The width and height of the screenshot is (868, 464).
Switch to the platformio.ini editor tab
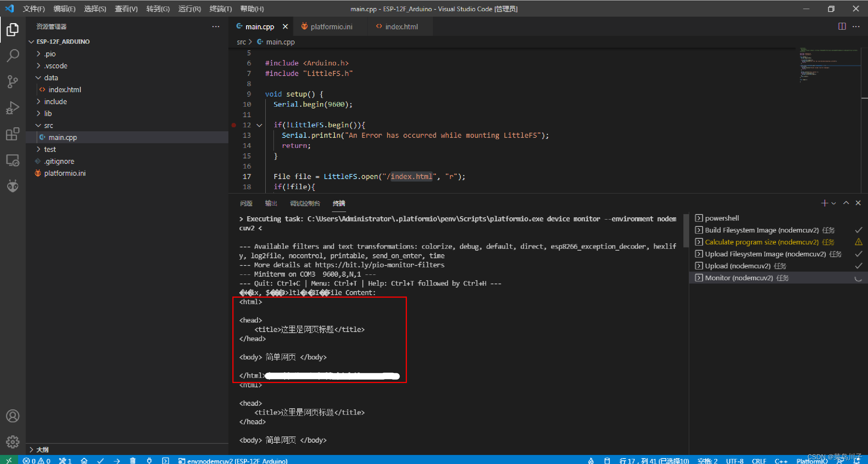[x=331, y=26]
